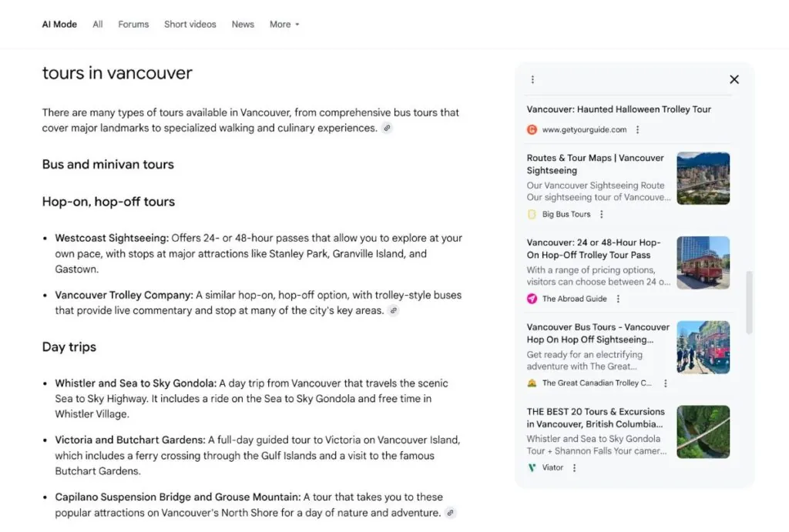Screen dimensions: 789x532
Task: Click the 'Day trips' heading
Action: point(69,347)
